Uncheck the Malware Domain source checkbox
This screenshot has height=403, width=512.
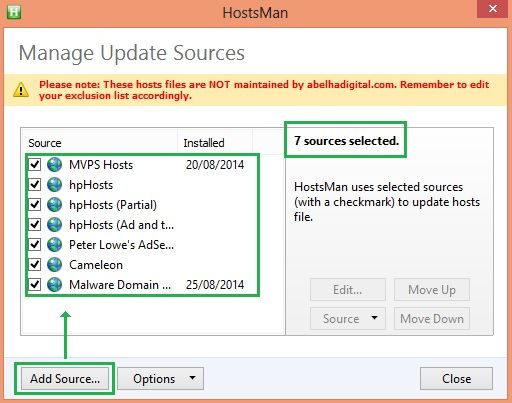(35, 285)
